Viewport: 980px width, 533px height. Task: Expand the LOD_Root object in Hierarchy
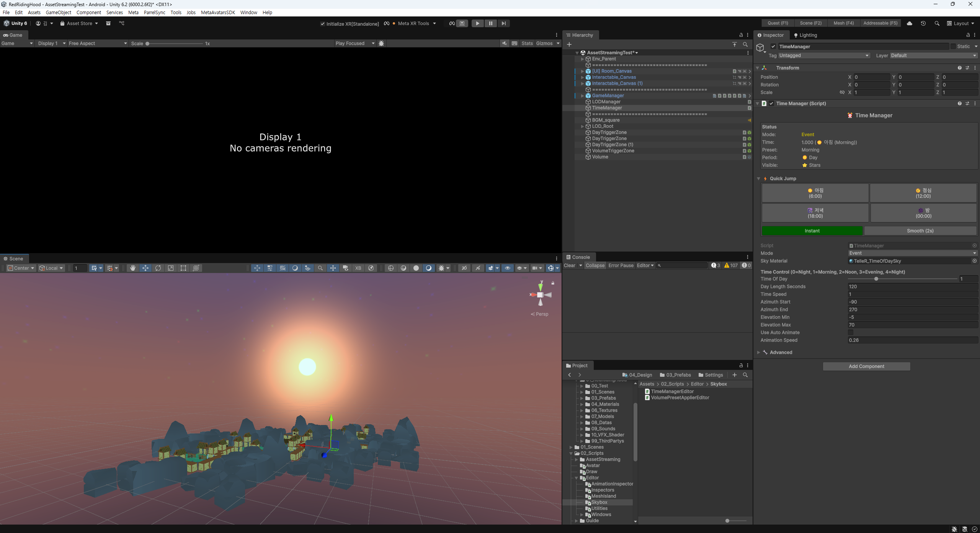tap(582, 126)
